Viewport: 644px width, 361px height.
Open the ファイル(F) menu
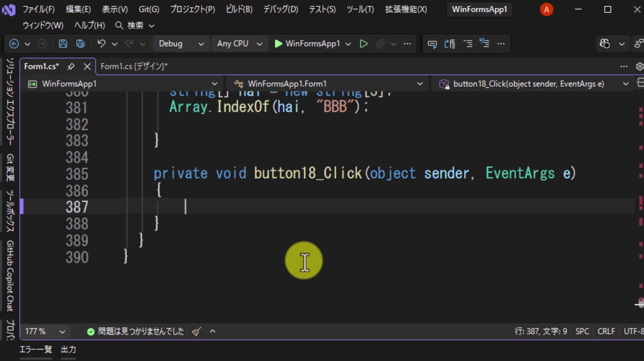point(39,9)
